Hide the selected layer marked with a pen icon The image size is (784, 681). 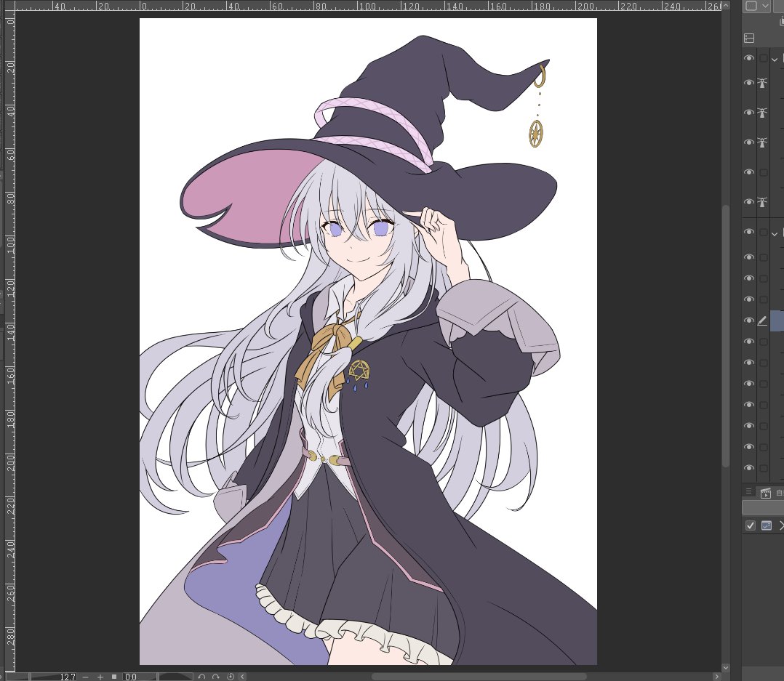[x=748, y=321]
